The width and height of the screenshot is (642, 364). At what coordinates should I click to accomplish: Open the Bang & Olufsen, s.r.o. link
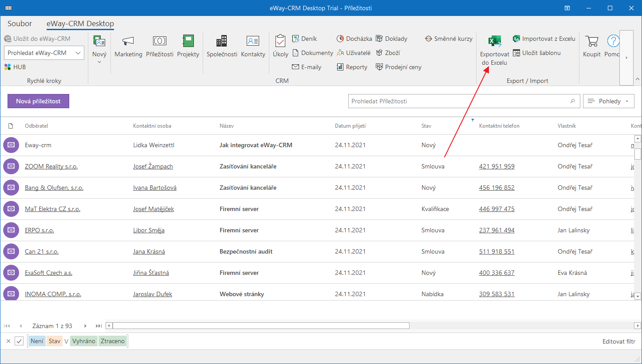54,188
